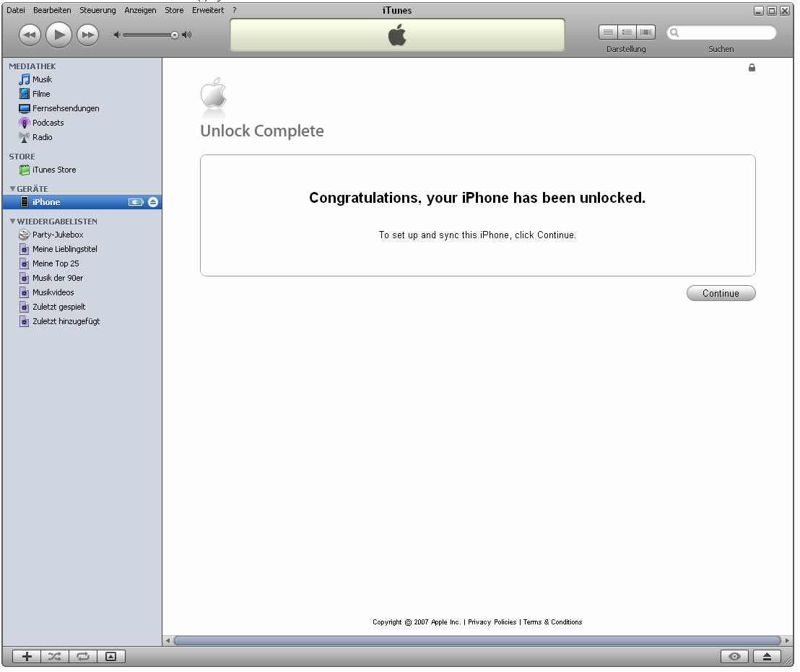Open the iTunes Store icon
This screenshot has width=800, height=672.
coord(24,170)
